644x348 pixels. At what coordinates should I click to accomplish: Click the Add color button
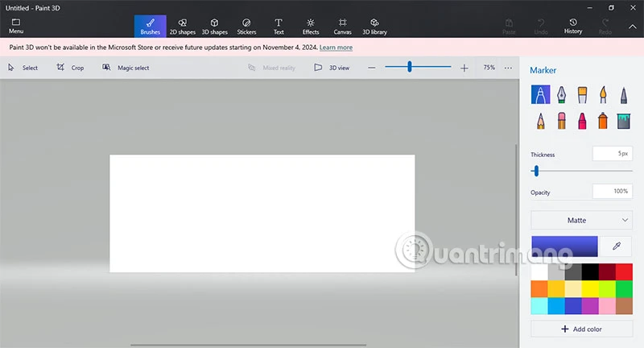[581, 329]
